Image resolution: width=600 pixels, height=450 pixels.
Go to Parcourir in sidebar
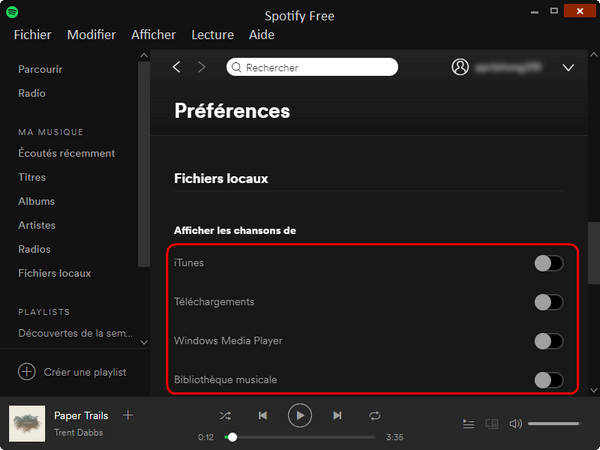tap(40, 69)
